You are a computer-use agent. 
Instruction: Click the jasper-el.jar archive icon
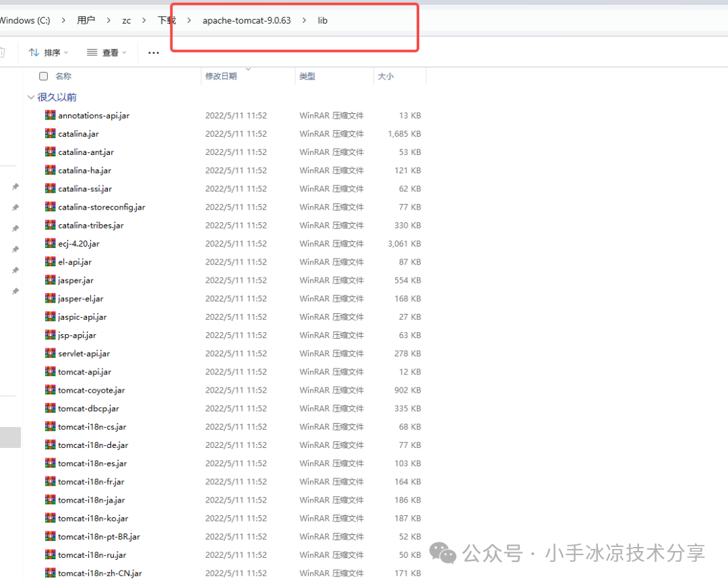(50, 298)
